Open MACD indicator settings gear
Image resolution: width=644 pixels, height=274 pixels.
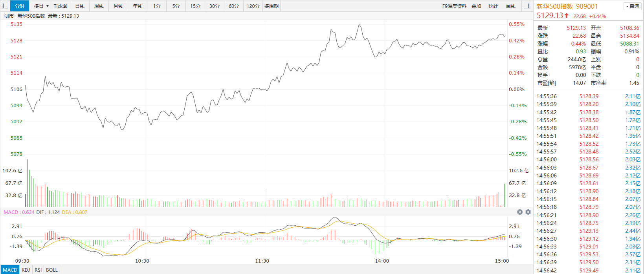[528, 212]
